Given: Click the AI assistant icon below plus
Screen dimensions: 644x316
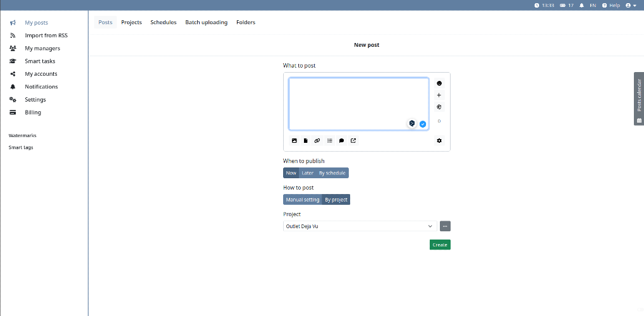Looking at the screenshot, I should point(439,107).
